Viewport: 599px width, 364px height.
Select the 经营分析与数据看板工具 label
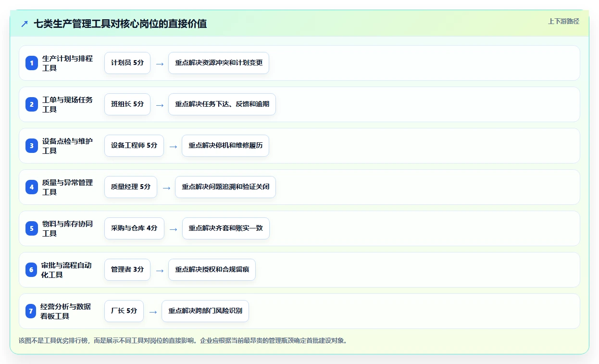coord(66,311)
